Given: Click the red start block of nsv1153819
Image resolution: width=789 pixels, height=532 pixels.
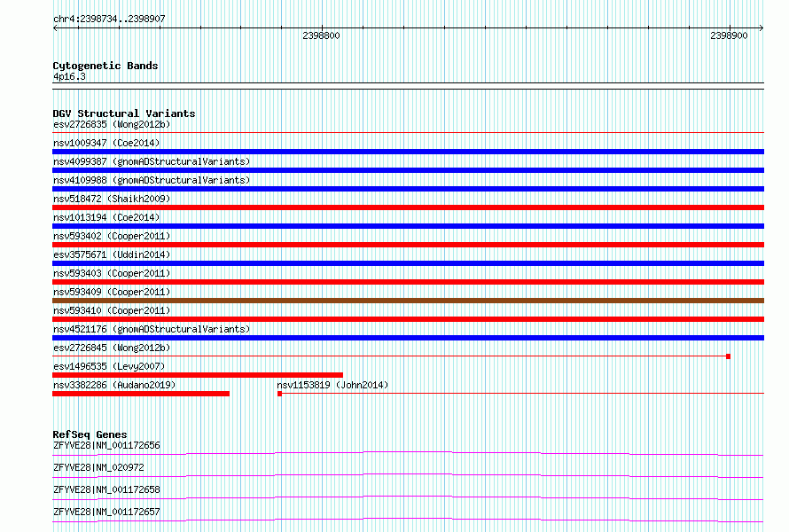Looking at the screenshot, I should (280, 394).
